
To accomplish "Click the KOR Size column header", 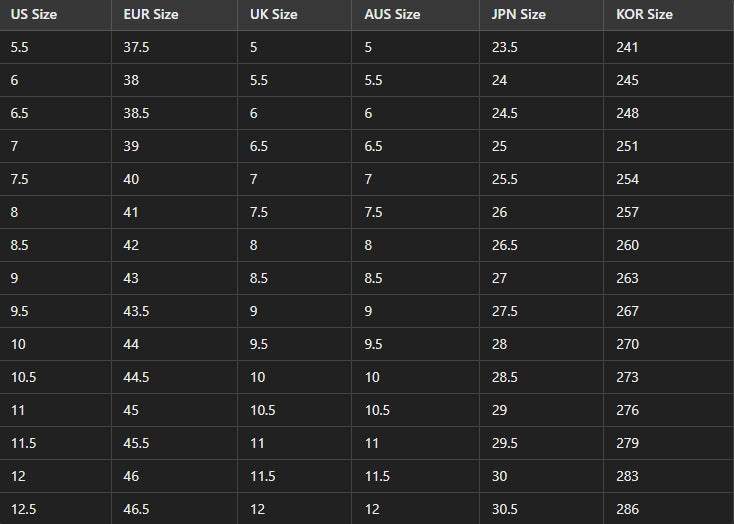I will point(644,15).
